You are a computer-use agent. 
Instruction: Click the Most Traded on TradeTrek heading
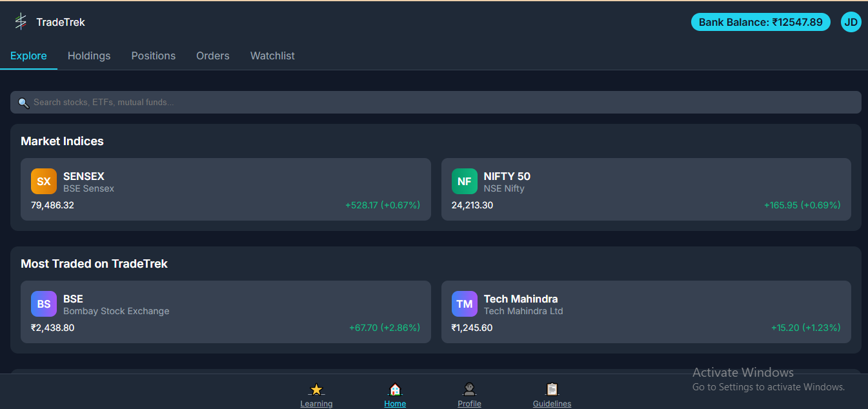[94, 264]
